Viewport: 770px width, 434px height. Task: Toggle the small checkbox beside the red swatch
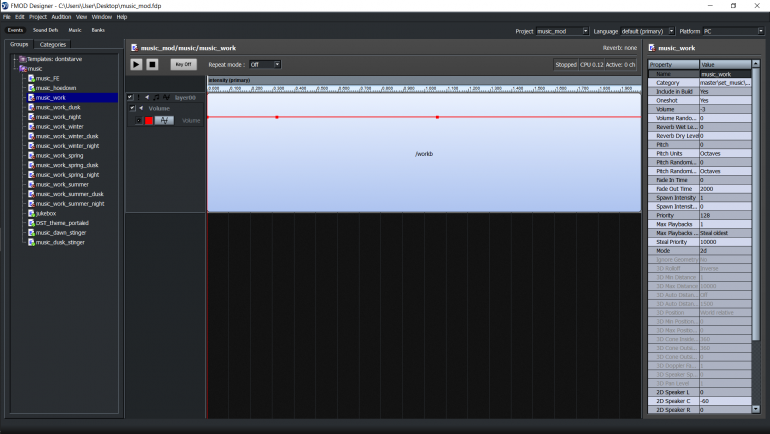[139, 120]
